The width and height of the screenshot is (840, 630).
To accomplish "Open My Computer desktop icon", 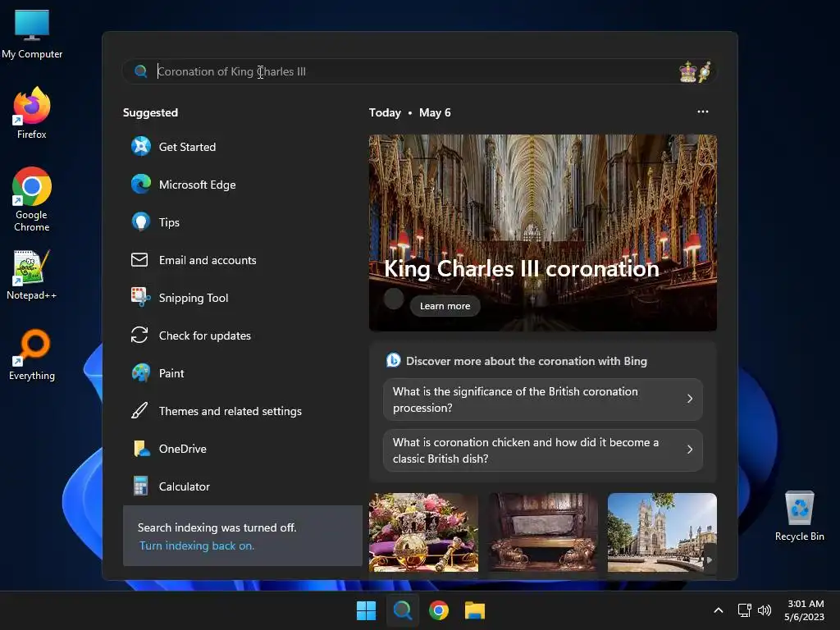I will [x=32, y=34].
